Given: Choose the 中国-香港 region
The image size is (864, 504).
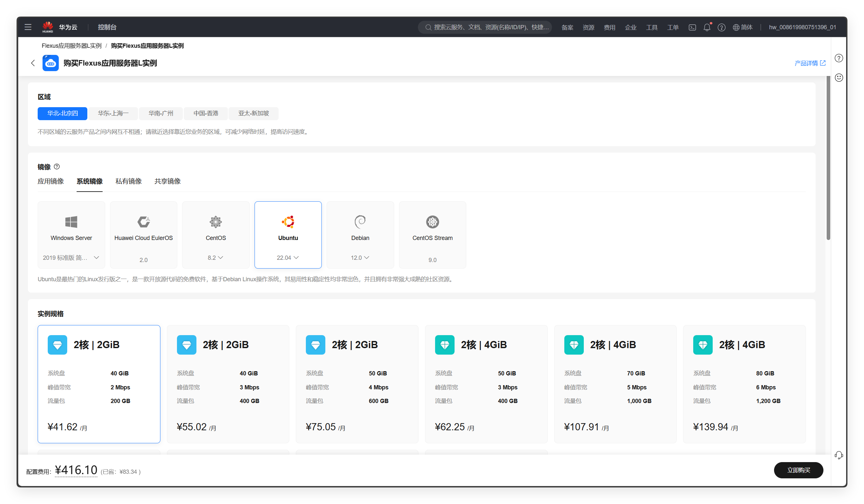Looking at the screenshot, I should point(206,113).
